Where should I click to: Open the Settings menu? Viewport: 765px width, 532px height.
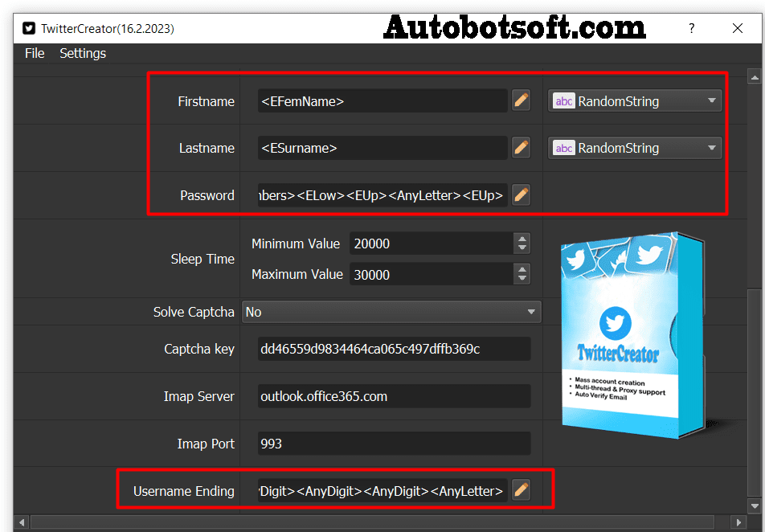click(83, 53)
